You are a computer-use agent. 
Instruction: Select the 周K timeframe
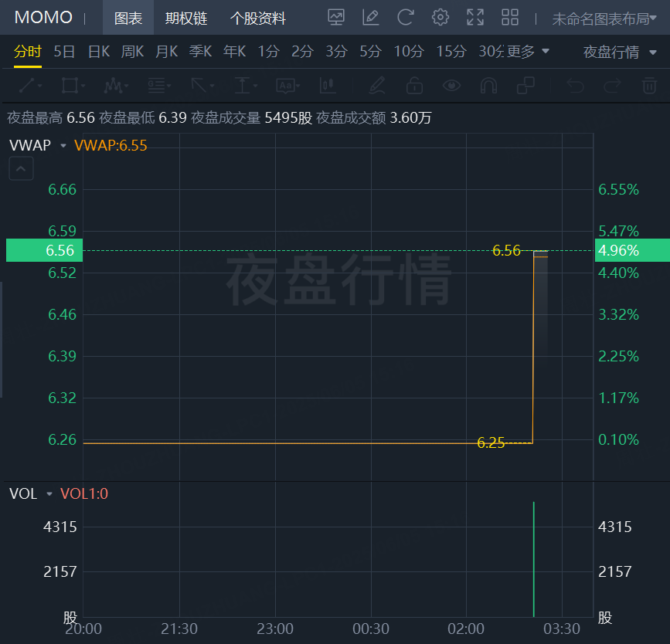(x=132, y=51)
